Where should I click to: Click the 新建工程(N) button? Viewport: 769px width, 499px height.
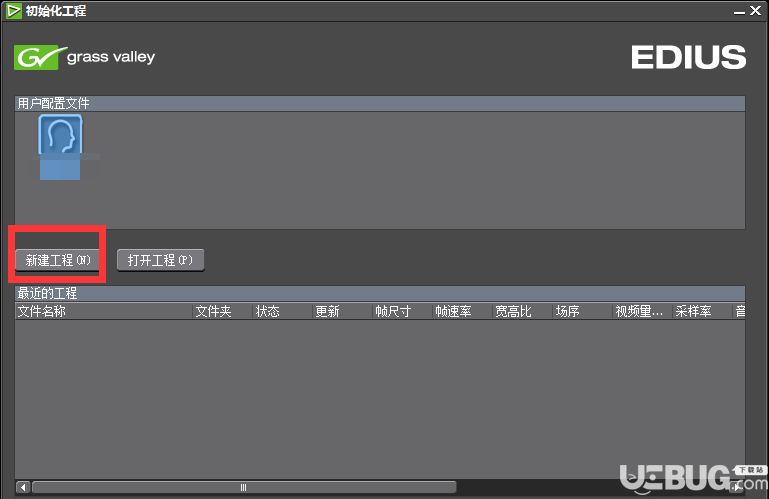(x=57, y=260)
